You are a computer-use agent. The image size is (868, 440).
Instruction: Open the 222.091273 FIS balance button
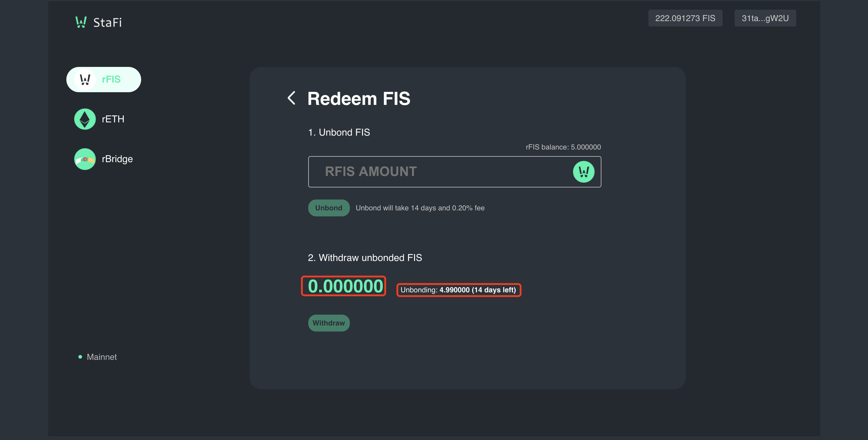[x=685, y=18]
